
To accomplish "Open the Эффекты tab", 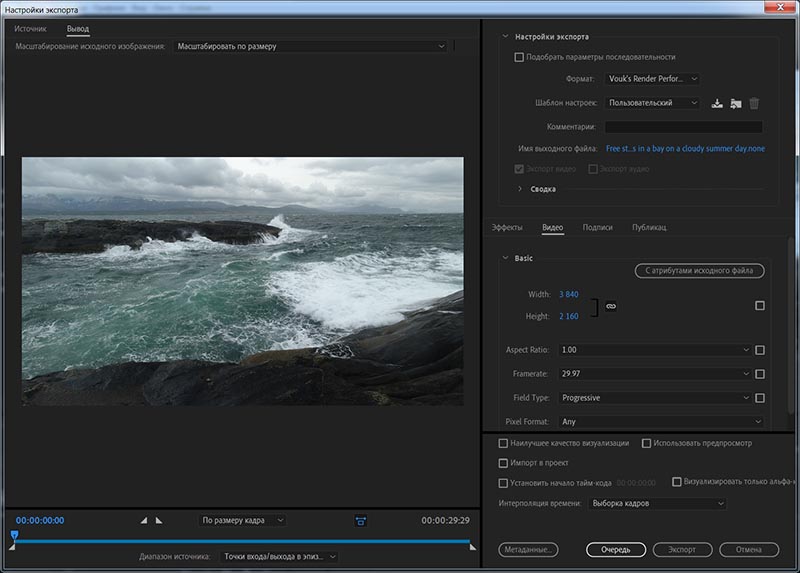I will 507,228.
